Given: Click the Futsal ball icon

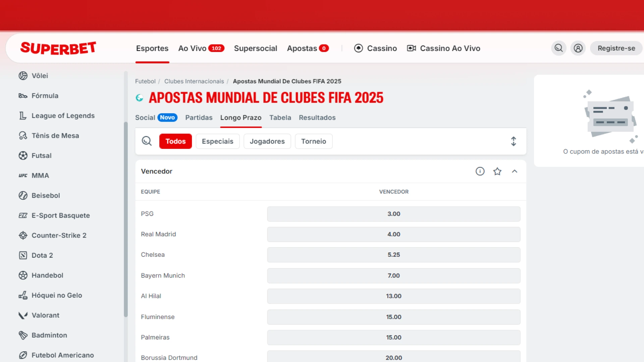Looking at the screenshot, I should click(23, 156).
